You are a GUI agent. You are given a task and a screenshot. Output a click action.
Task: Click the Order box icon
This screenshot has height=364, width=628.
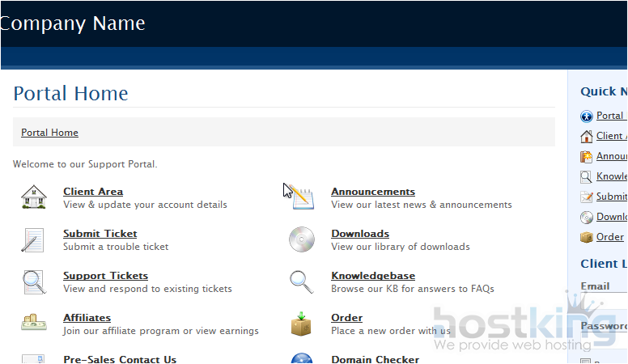point(301,324)
